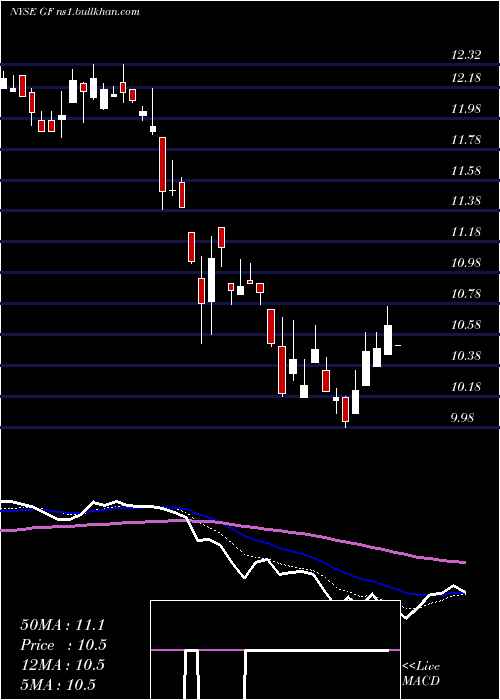The width and height of the screenshot is (500, 700).
Task: Click the 10.38 price axis label
Action: click(x=466, y=356)
